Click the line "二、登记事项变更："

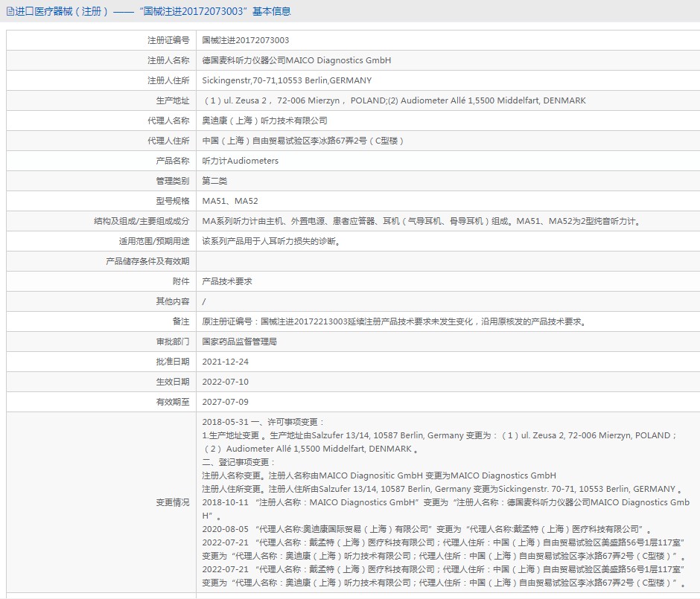point(239,462)
